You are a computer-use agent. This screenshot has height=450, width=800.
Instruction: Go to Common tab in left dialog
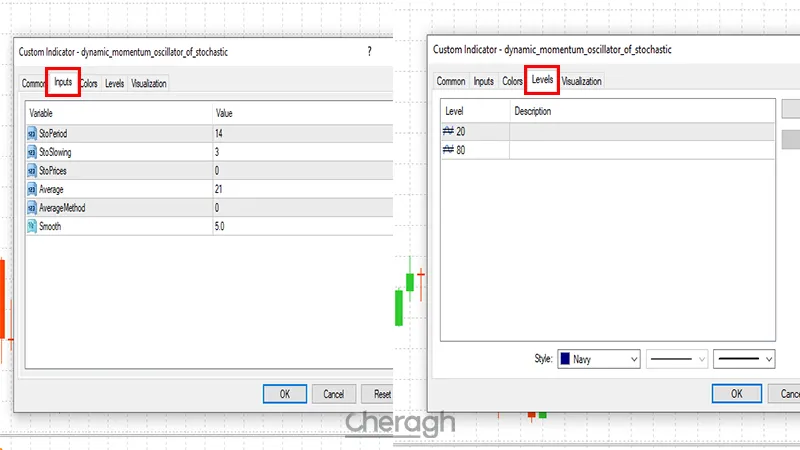(34, 84)
